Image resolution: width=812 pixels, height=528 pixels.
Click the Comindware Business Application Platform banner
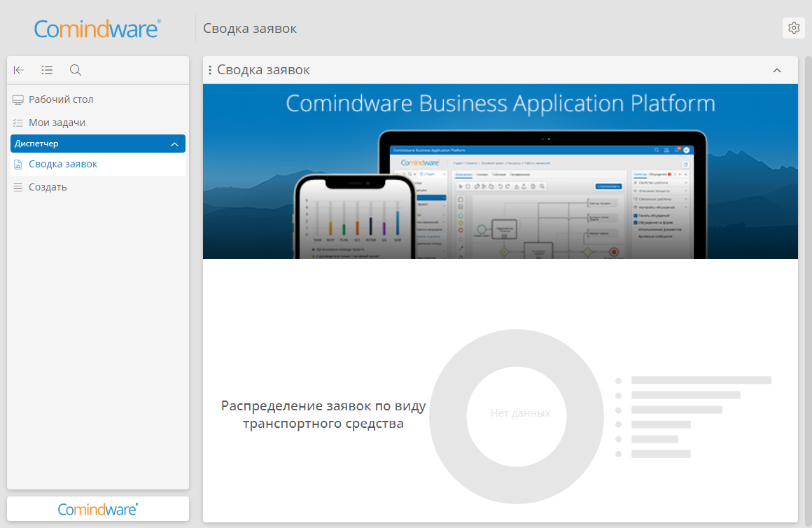[500, 172]
